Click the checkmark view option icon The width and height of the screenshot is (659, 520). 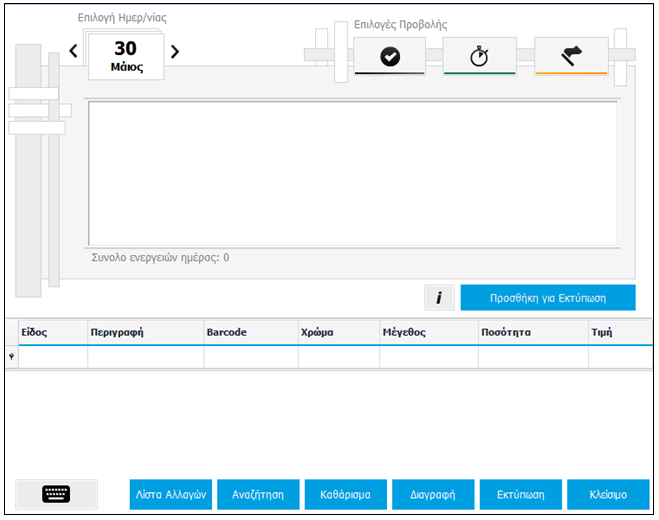[x=390, y=57]
